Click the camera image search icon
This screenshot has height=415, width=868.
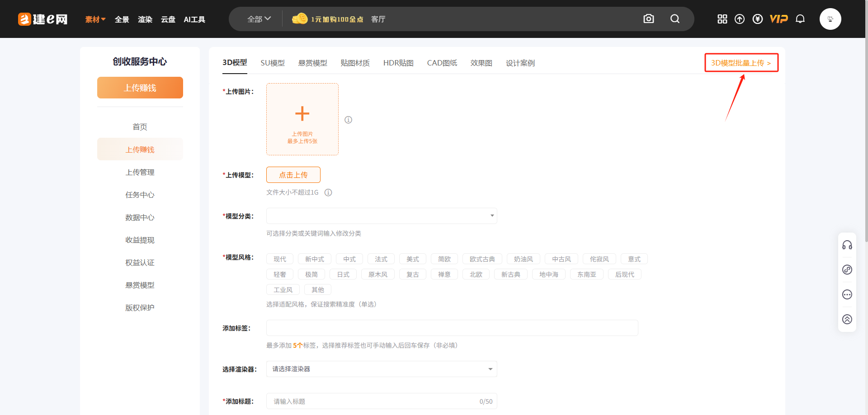point(648,19)
